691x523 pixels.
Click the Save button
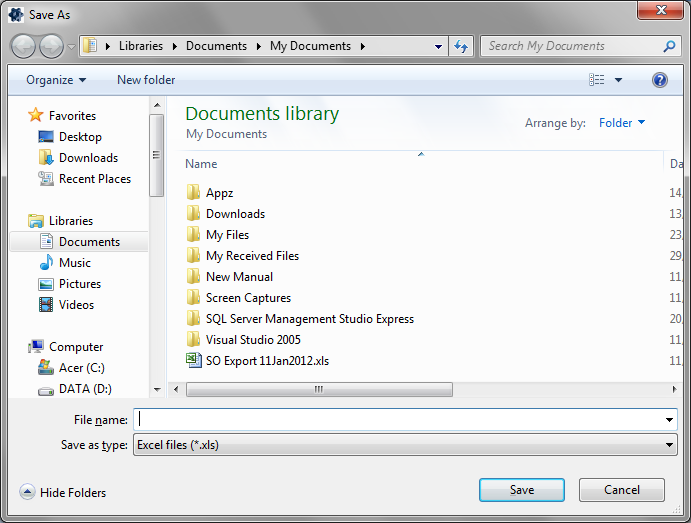coord(521,490)
